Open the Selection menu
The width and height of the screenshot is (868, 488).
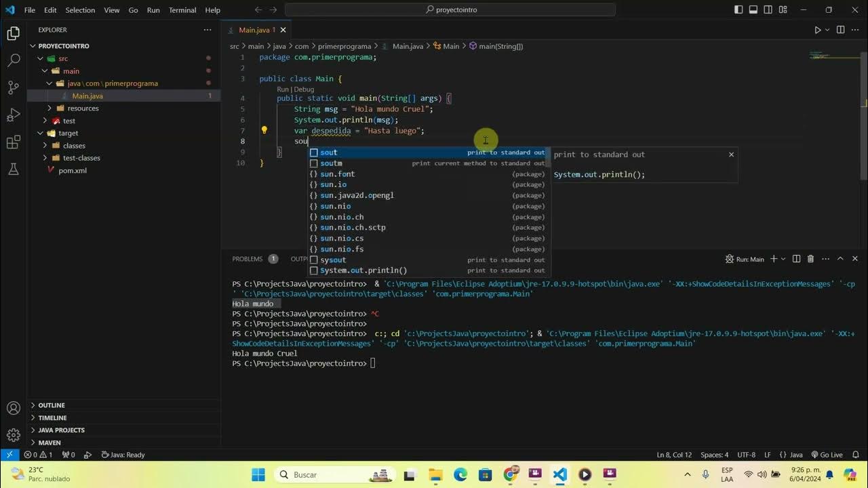80,10
